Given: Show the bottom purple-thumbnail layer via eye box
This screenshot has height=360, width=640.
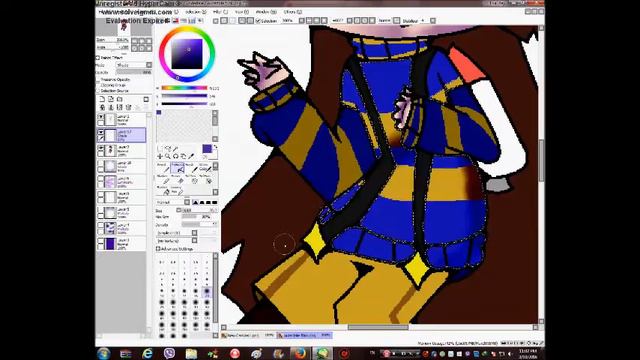Looking at the screenshot, I should click(100, 241).
